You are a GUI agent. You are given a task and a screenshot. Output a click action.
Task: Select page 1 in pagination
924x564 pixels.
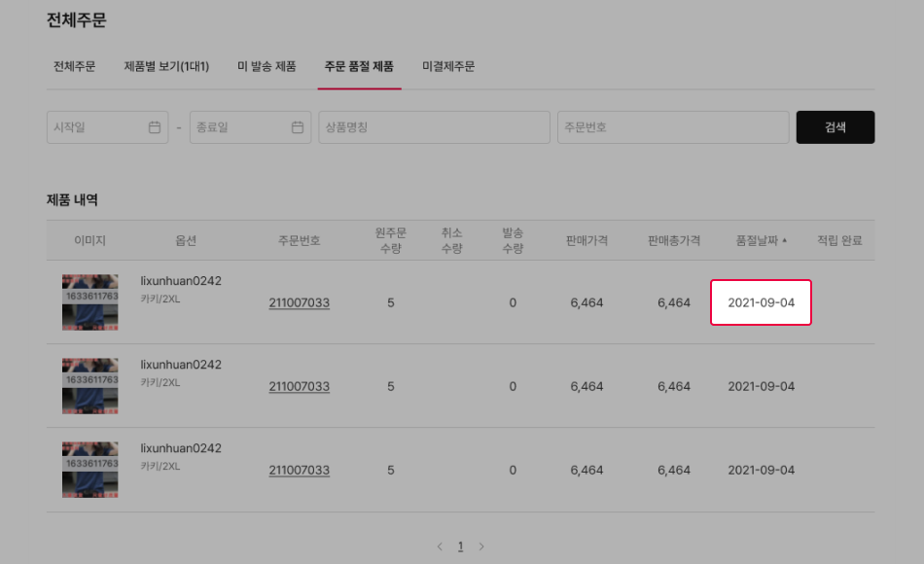click(x=460, y=546)
